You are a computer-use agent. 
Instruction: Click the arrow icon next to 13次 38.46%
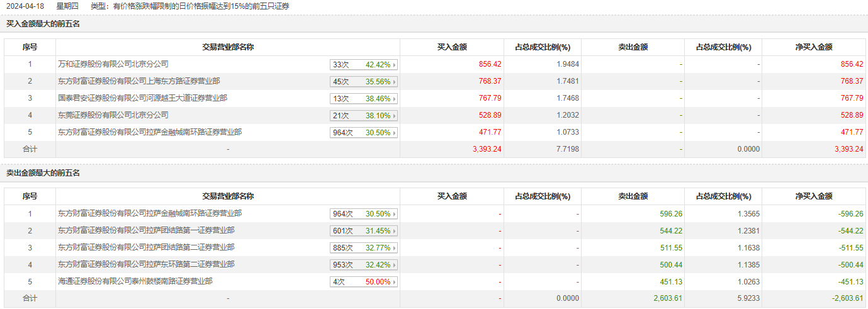395,99
